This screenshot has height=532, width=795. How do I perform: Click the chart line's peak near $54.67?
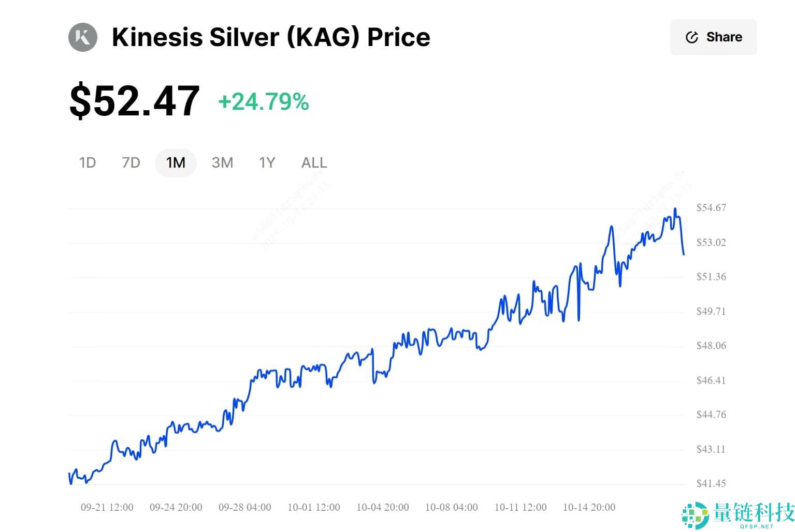[675, 210]
